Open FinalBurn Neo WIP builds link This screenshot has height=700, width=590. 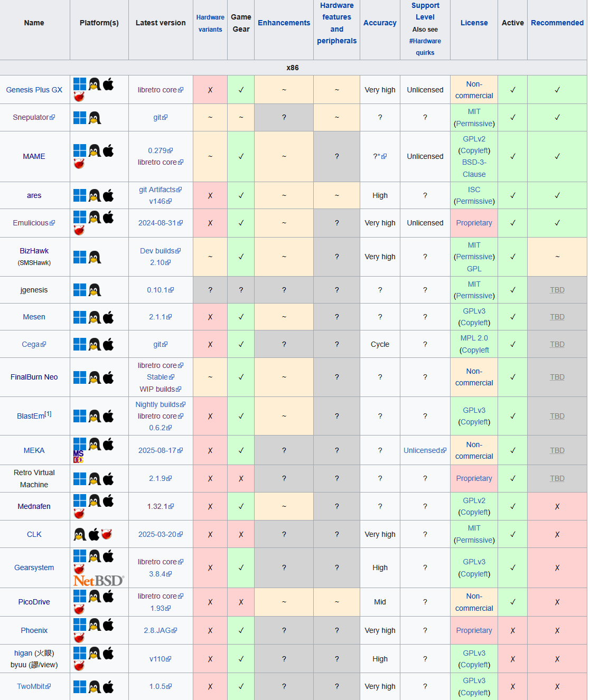[x=161, y=389]
